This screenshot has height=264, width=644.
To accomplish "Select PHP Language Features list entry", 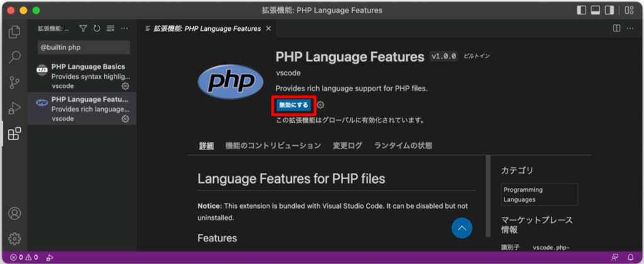I will point(82,109).
